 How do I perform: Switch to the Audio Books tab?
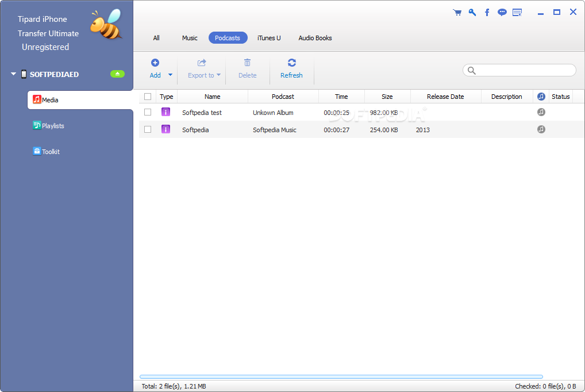click(x=315, y=38)
